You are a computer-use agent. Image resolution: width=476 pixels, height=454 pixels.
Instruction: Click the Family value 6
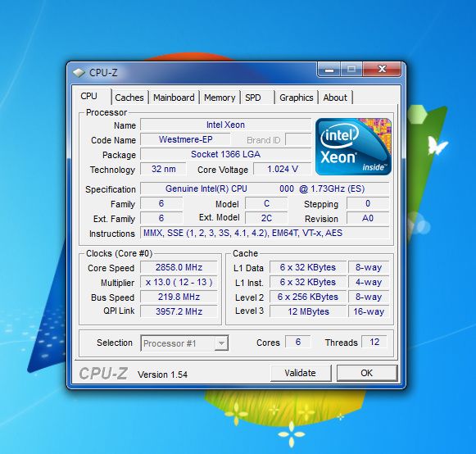coord(161,203)
